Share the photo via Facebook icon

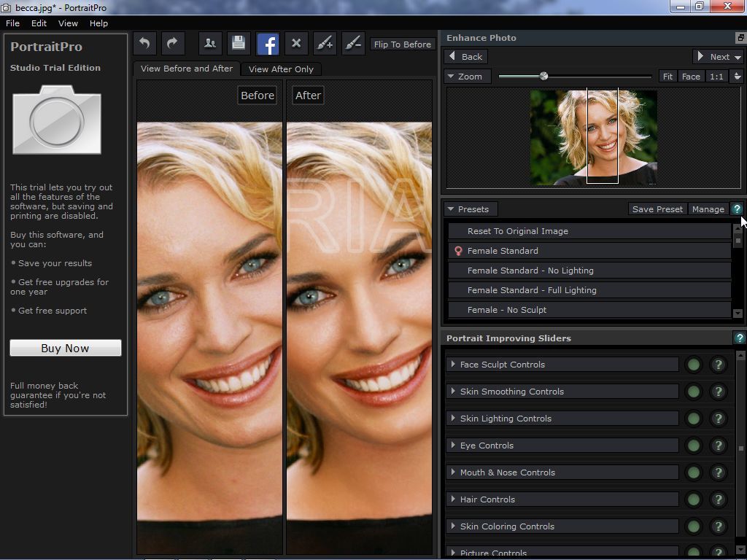(x=268, y=44)
